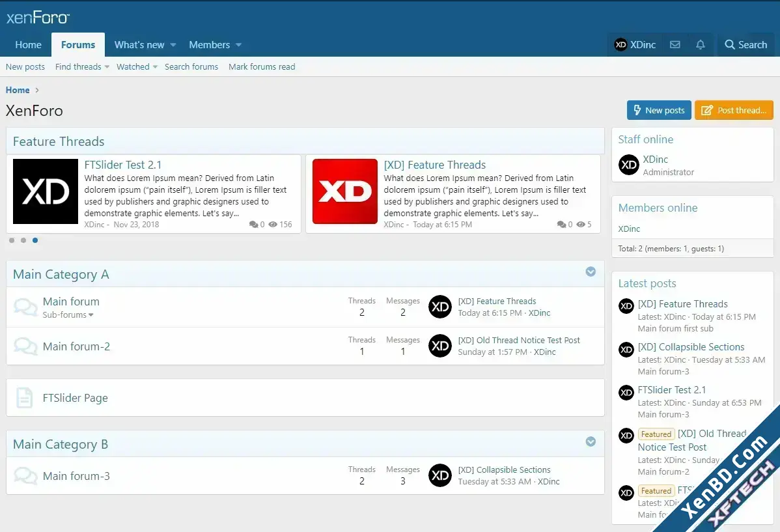Image resolution: width=780 pixels, height=532 pixels.
Task: Click the Latest posts heading
Action: 647,283
